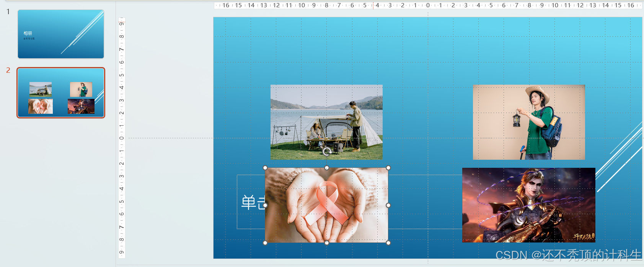Click bottom-middle resize handle of ribbon photo

327,243
